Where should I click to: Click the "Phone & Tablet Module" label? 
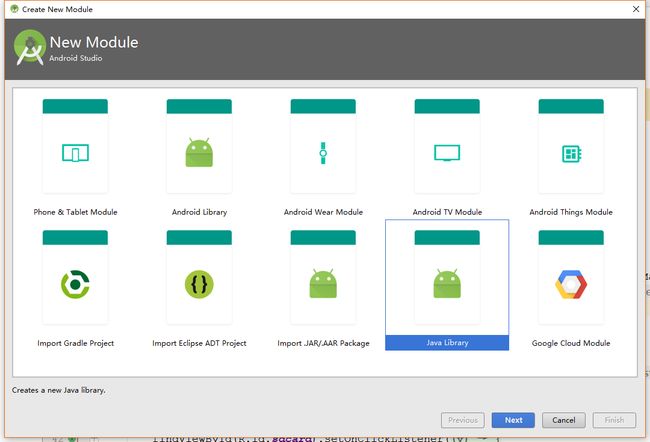coord(75,212)
